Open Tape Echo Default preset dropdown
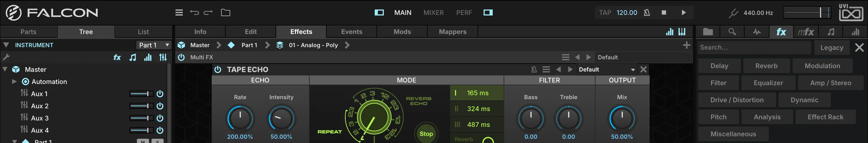The width and height of the screenshot is (868, 143). pos(606,69)
